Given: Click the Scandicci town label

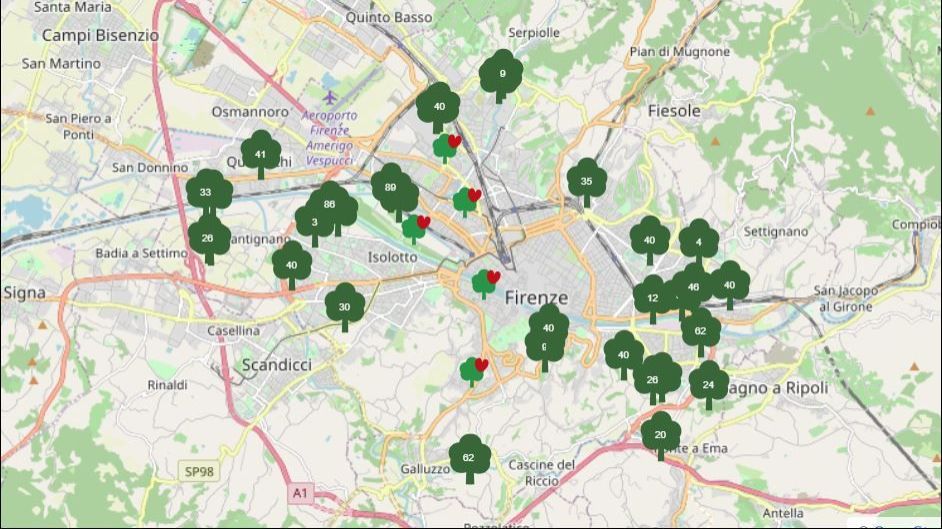Looking at the screenshot, I should point(277,365).
